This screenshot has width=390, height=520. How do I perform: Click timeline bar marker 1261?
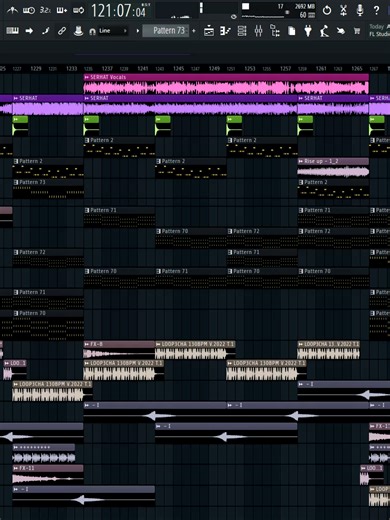[321, 69]
